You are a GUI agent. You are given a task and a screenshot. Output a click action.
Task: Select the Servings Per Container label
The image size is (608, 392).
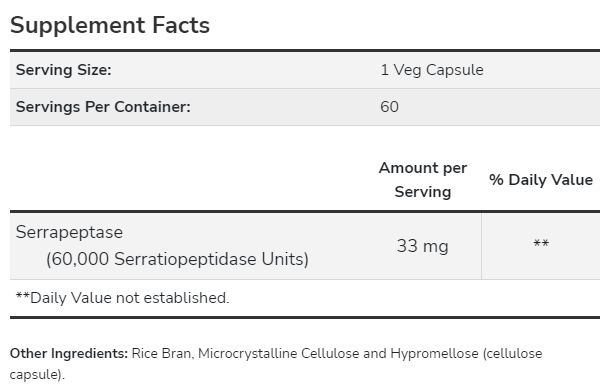coord(103,107)
